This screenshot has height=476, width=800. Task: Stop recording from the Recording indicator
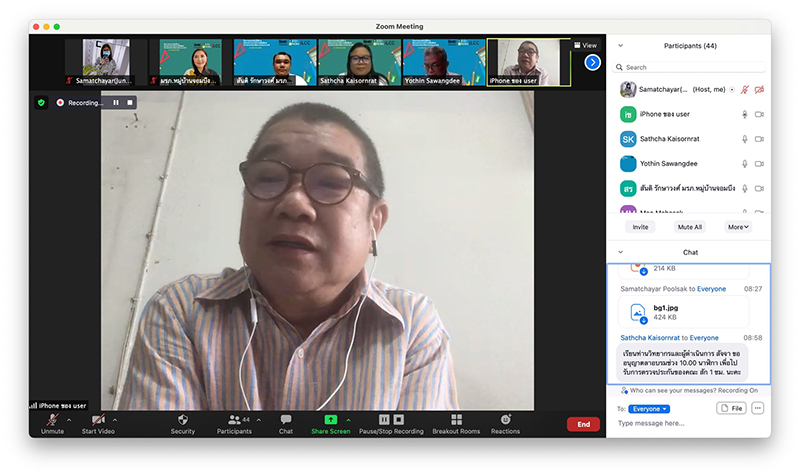(x=130, y=103)
